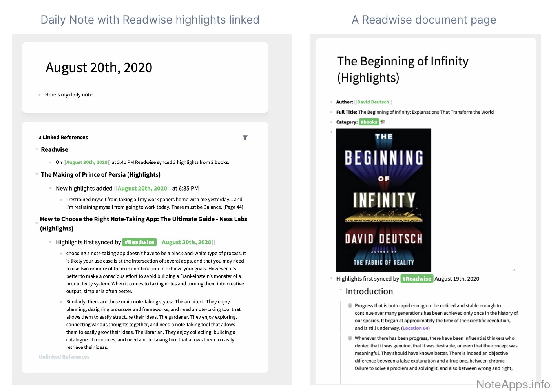Click the 'Here's my daily note' bullet text

pos(69,94)
